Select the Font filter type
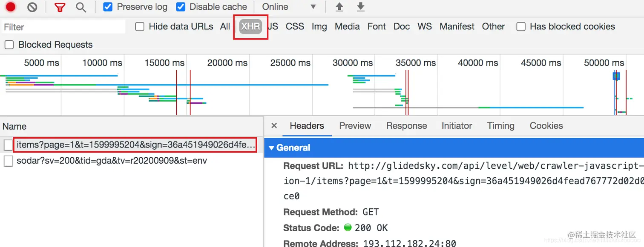 [x=377, y=26]
